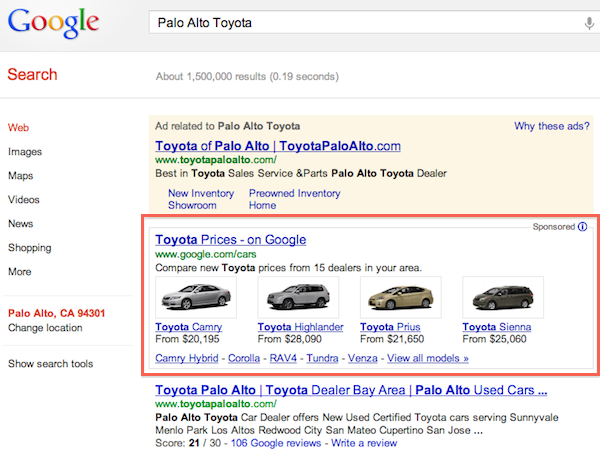Image resolution: width=600 pixels, height=453 pixels.
Task: Switch to Maps results
Action: [21, 176]
